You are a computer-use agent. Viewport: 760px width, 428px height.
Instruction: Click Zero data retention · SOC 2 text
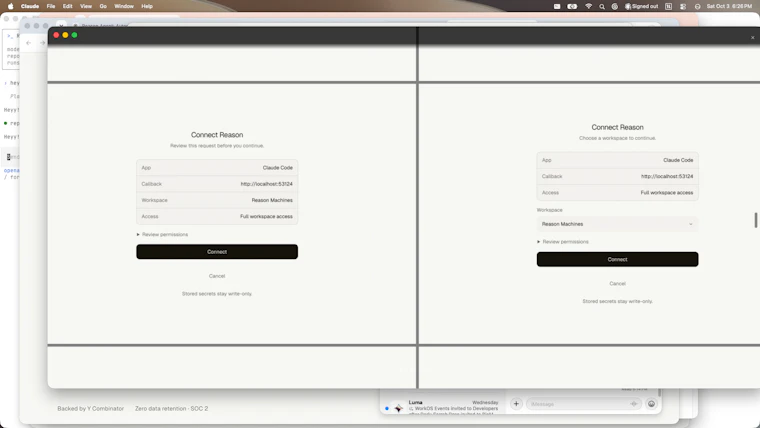point(172,409)
